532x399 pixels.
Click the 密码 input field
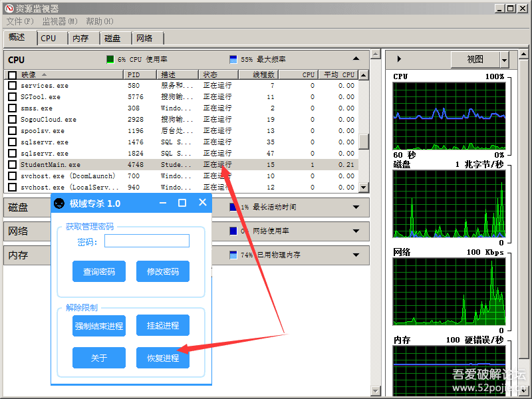146,241
